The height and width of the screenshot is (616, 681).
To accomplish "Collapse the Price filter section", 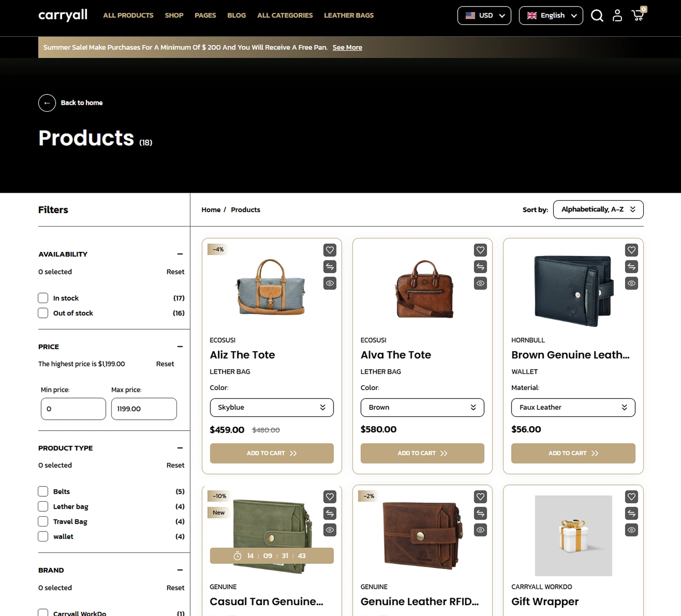I will click(x=180, y=346).
